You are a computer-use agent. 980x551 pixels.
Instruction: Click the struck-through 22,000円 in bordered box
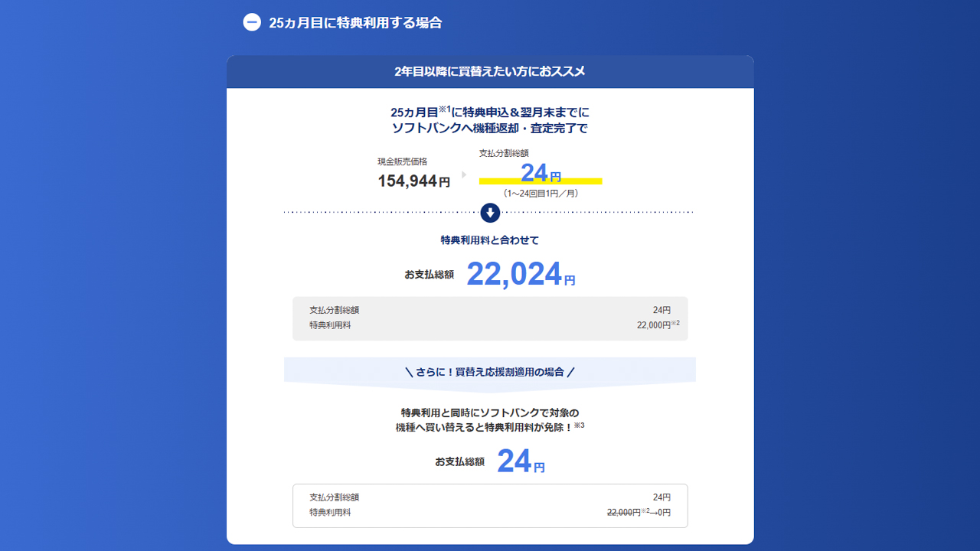pyautogui.click(x=622, y=513)
